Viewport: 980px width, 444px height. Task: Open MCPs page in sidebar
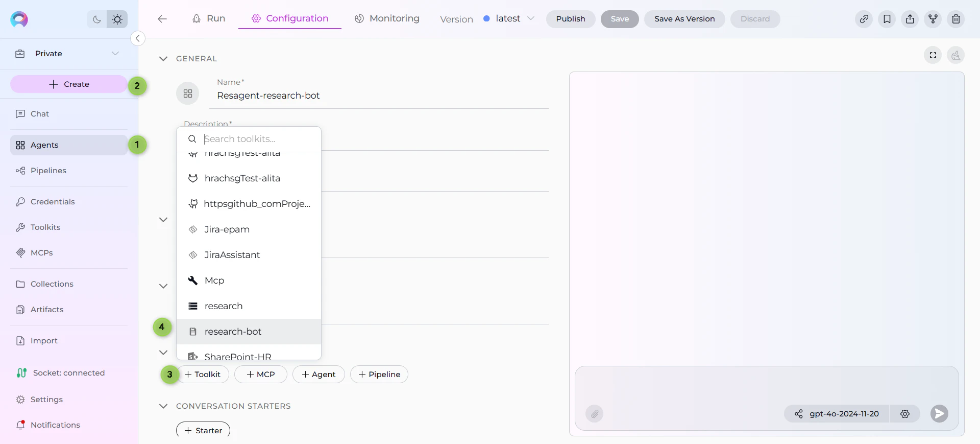[x=69, y=253]
